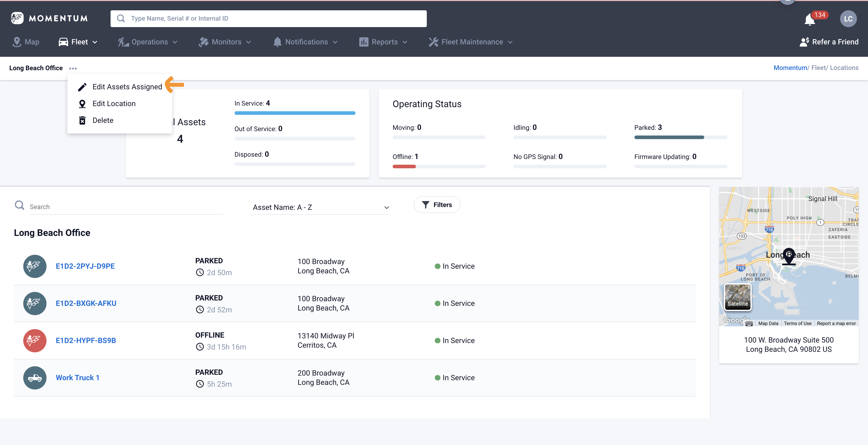Image resolution: width=868 pixels, height=445 pixels.
Task: Open asset link E1D2-2PYJ-D9PE
Action: tap(85, 266)
